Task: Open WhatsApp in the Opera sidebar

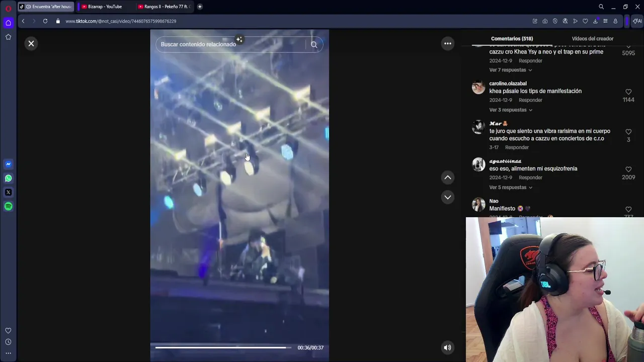Action: [x=8, y=178]
